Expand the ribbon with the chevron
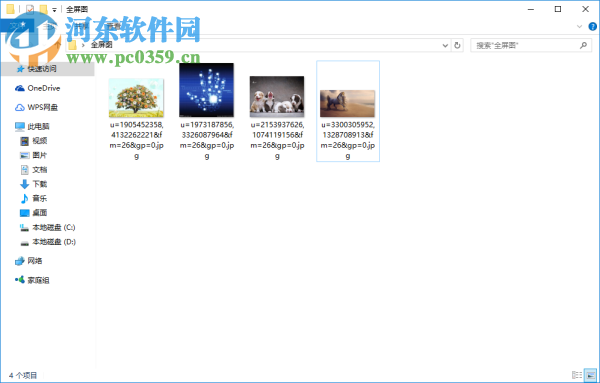The width and height of the screenshot is (600, 383). click(x=579, y=26)
